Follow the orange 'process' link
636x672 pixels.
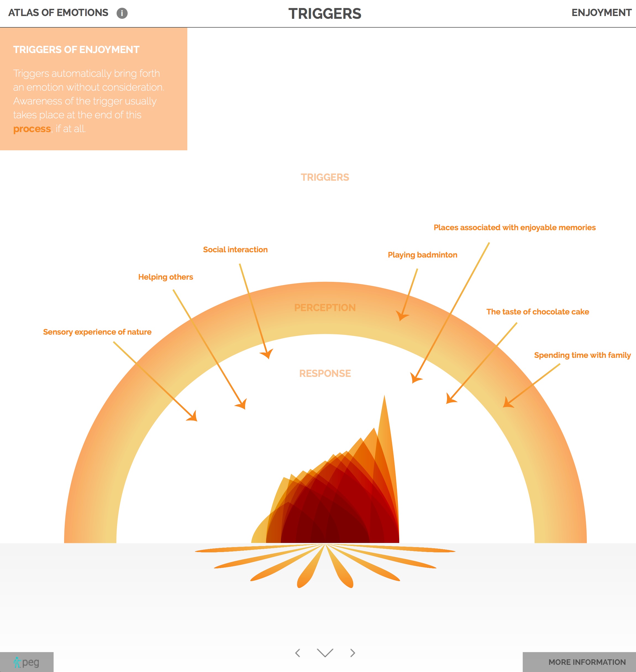(32, 129)
